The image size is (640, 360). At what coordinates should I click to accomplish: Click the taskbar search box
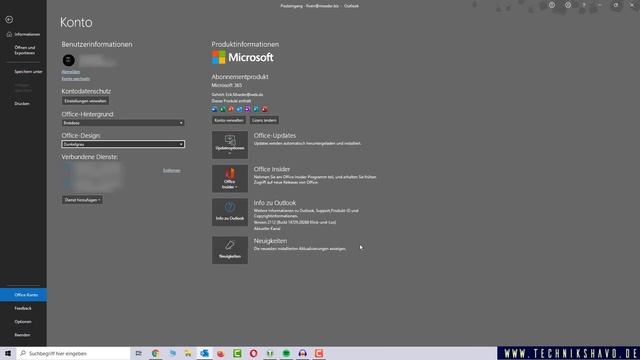(x=73, y=353)
